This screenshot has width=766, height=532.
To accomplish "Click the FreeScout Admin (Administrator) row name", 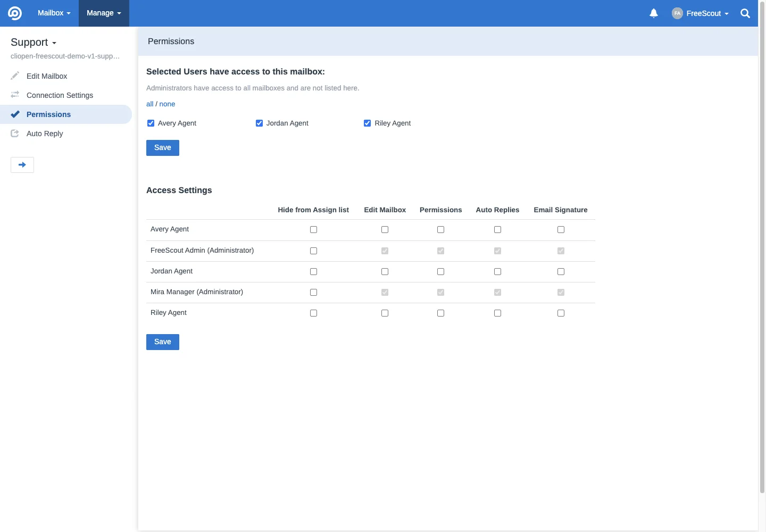I will [x=202, y=251].
